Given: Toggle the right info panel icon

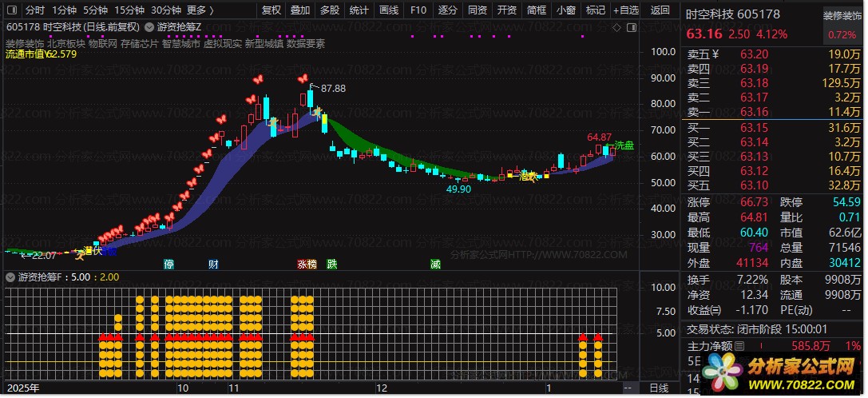Looking at the screenshot, I should 632,26.
